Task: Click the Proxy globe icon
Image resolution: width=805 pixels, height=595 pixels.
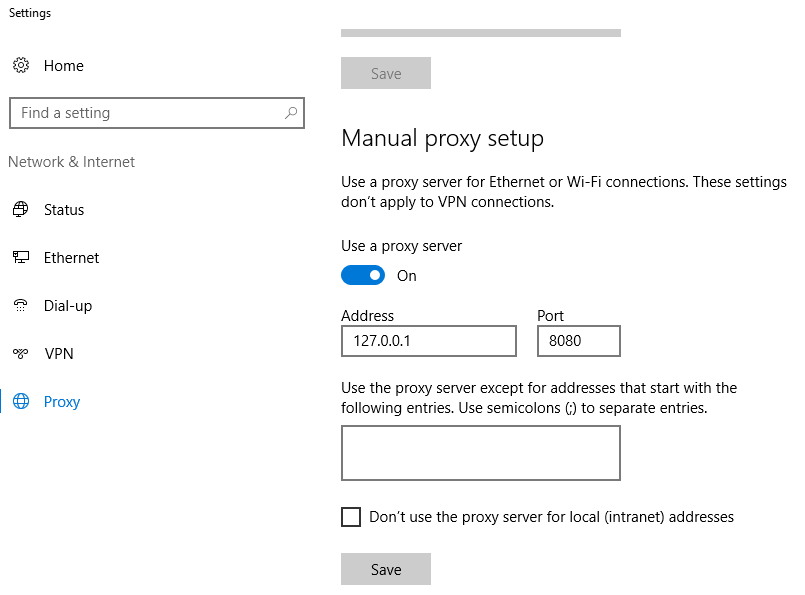Action: pos(21,401)
